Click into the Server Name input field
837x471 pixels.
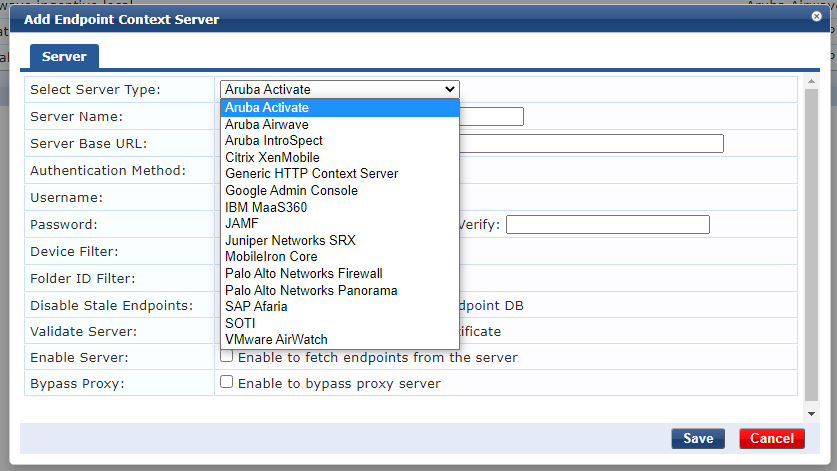click(491, 116)
